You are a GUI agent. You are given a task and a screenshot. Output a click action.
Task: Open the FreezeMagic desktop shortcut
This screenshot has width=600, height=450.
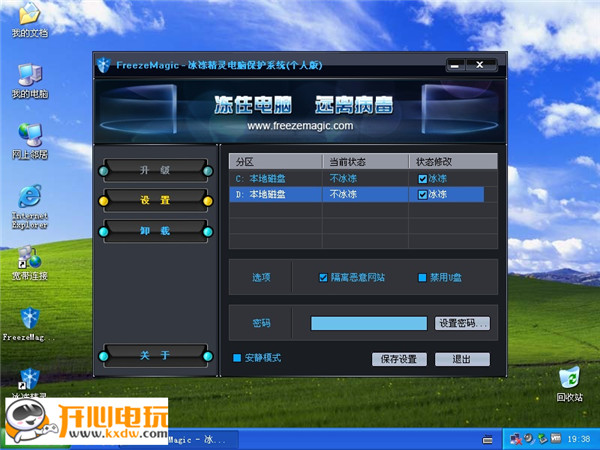click(28, 320)
